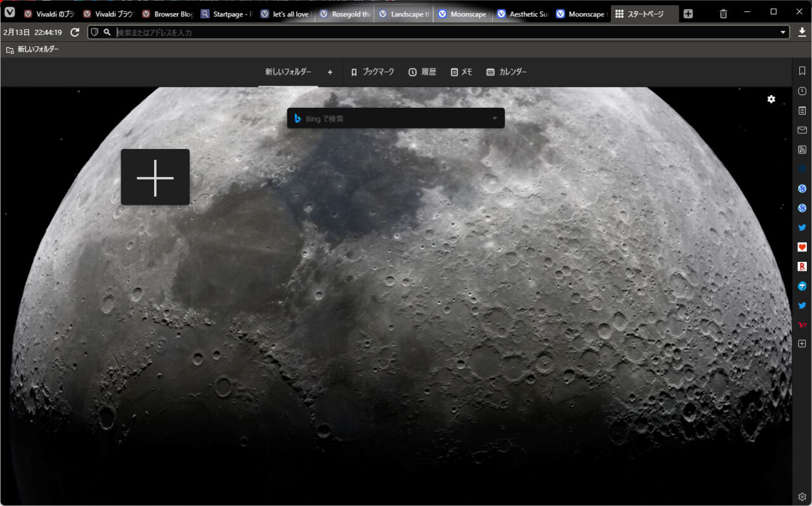Click the search magnifier in address field
The width and height of the screenshot is (812, 506).
pyautogui.click(x=107, y=32)
